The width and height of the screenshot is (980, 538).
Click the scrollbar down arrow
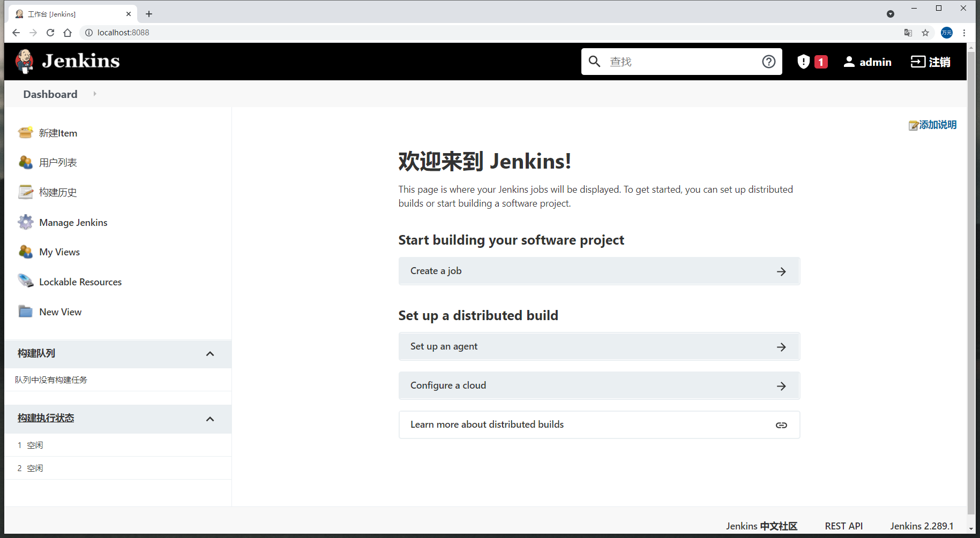(971, 529)
